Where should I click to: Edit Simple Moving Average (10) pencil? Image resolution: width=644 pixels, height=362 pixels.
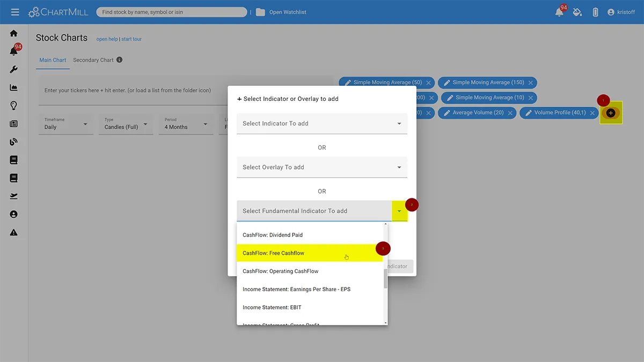pos(450,98)
